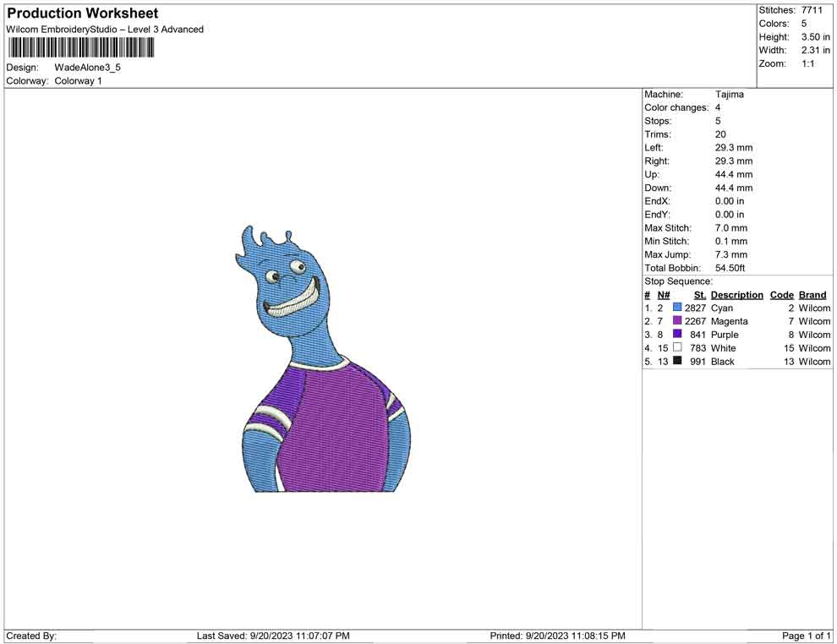The width and height of the screenshot is (837, 644).
Task: Click the Left value 29.3 mm
Action: click(734, 148)
